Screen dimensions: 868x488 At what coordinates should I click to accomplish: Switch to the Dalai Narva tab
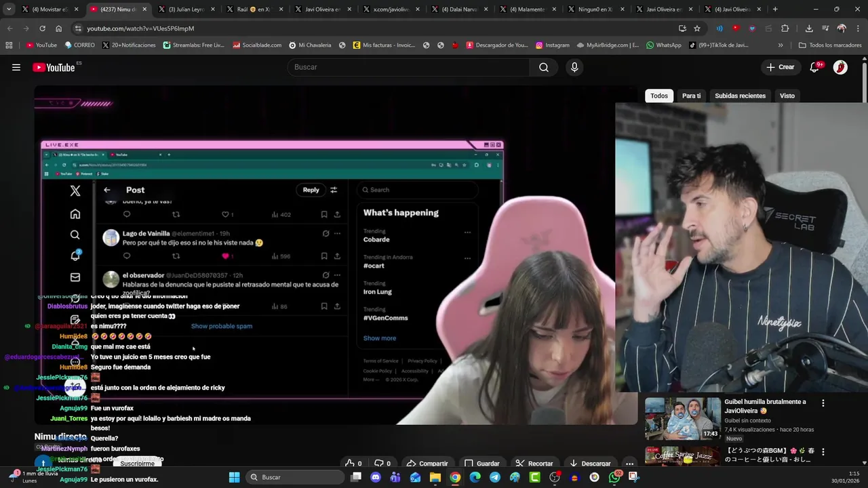[x=460, y=9]
